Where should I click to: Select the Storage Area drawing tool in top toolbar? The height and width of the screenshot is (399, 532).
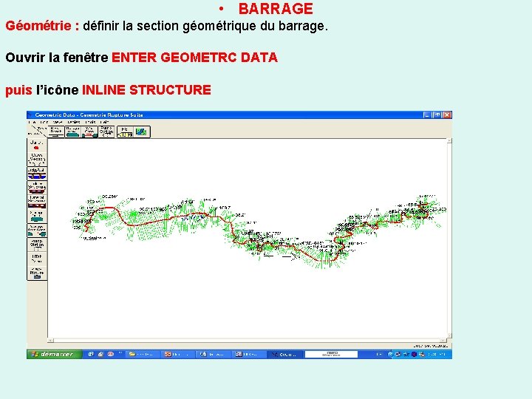[x=72, y=132]
